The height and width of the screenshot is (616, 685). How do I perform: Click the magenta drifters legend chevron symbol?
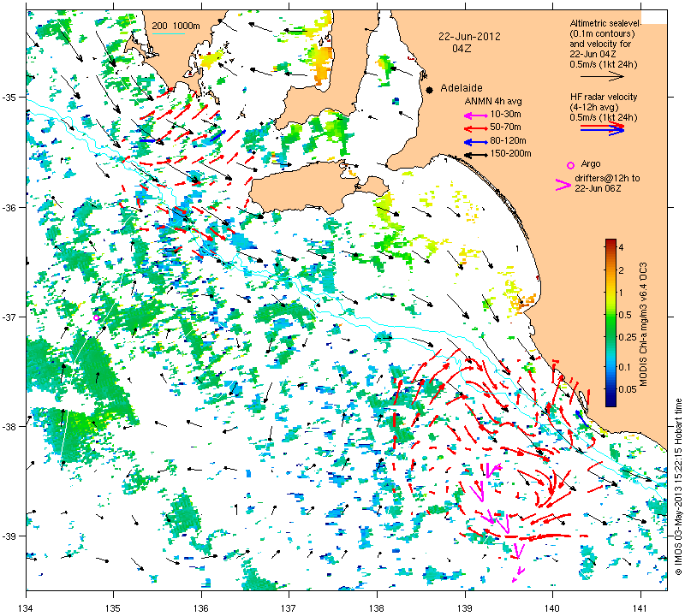[x=563, y=185]
